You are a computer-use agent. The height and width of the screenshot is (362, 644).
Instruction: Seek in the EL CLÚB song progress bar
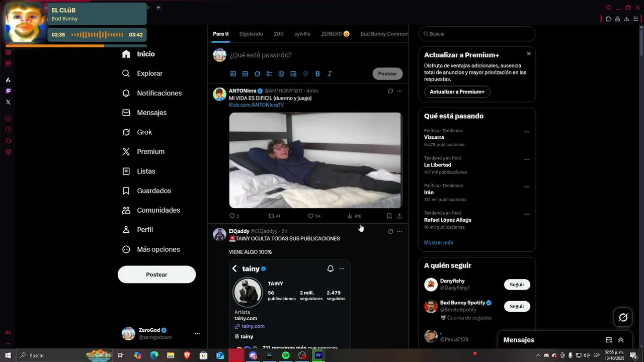(x=75, y=46)
